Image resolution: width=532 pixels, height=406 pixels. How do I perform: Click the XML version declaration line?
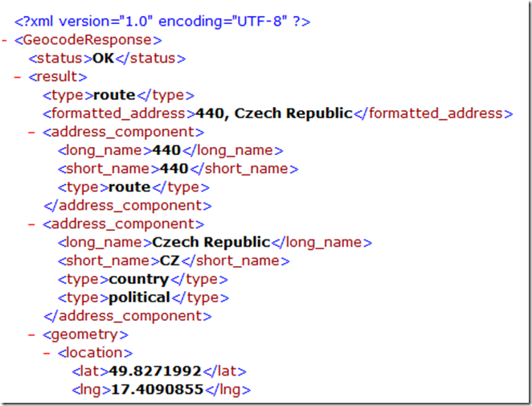point(162,20)
